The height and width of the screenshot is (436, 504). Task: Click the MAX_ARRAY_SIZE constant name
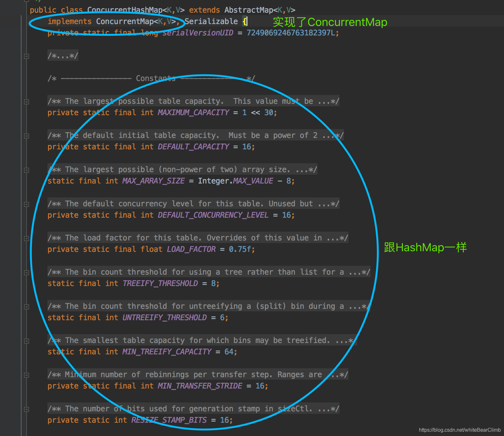click(154, 181)
